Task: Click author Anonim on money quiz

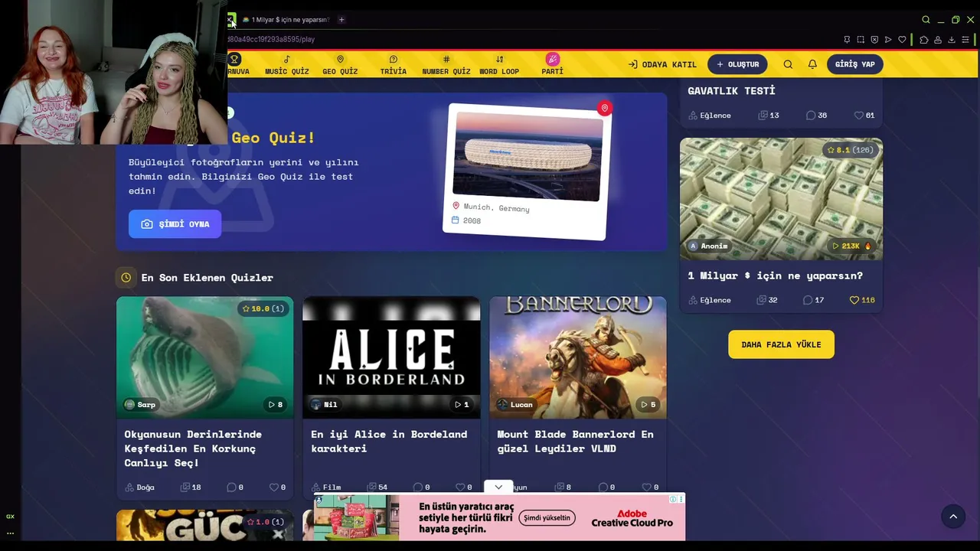Action: pos(708,246)
